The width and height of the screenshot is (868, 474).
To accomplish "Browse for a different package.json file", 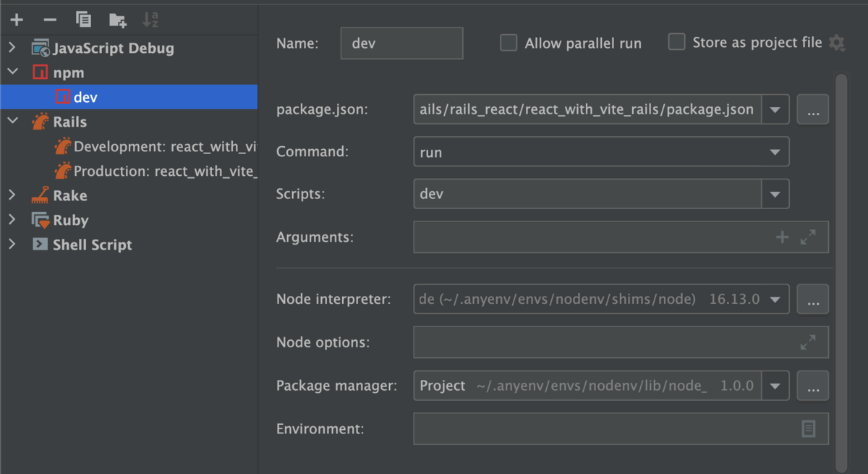I will pos(812,109).
